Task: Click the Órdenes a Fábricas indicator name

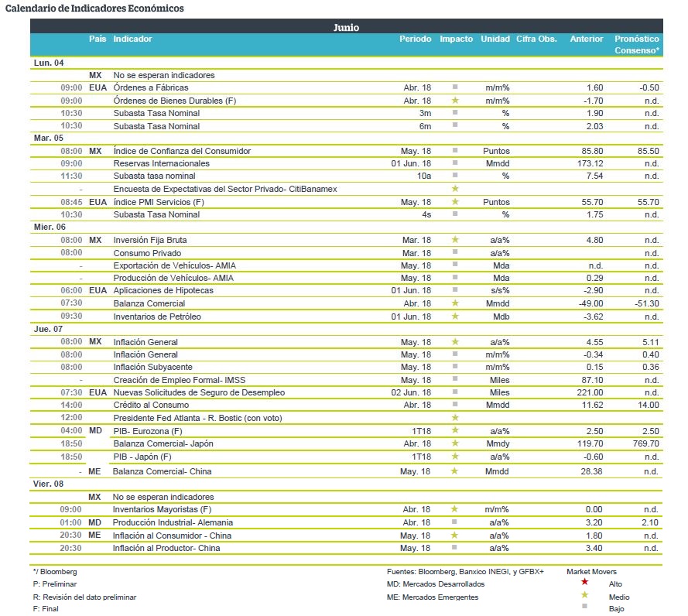Action: coord(151,87)
